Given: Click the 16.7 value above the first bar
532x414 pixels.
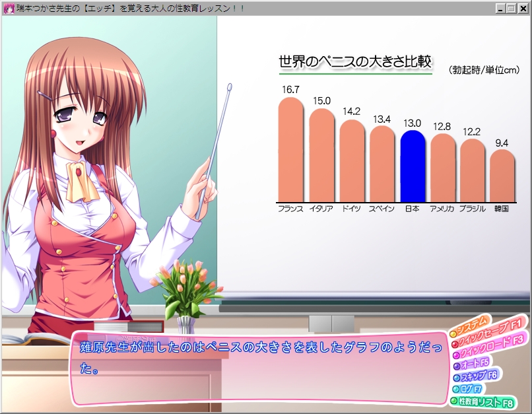Looking at the screenshot, I should point(291,90).
